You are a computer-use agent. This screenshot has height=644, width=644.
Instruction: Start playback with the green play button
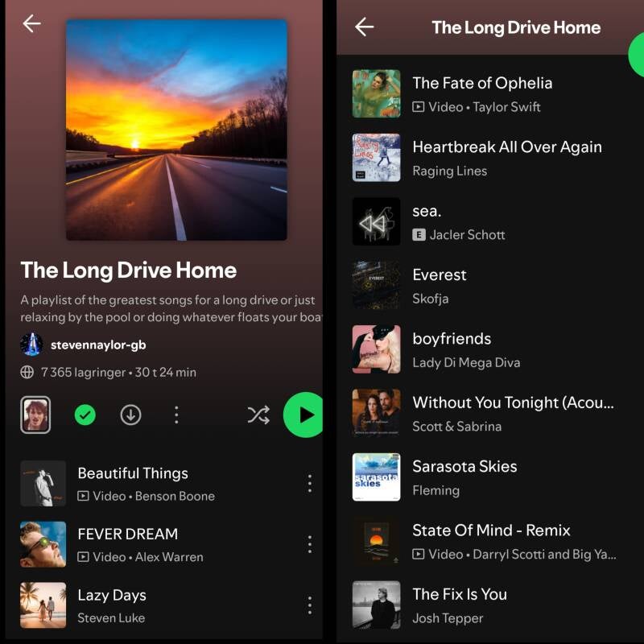click(303, 415)
